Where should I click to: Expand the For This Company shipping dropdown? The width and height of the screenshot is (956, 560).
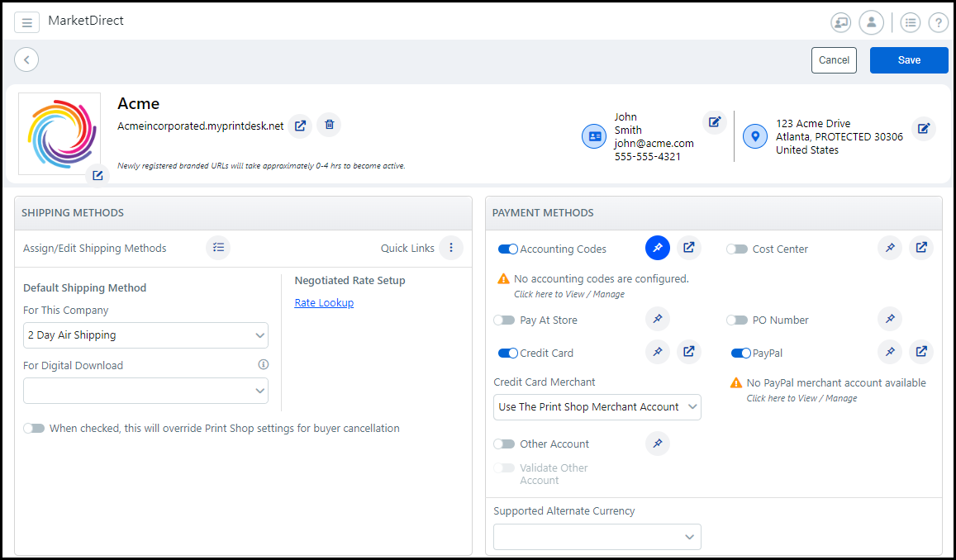(x=145, y=335)
